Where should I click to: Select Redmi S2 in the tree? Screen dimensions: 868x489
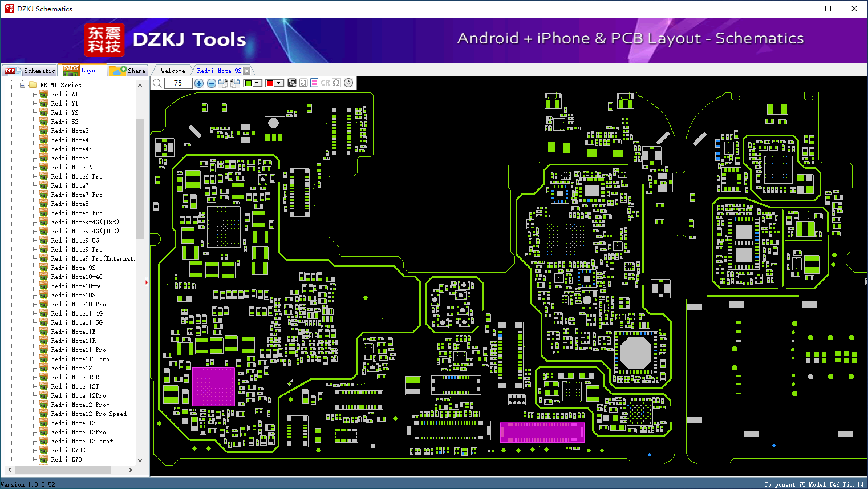tap(64, 122)
